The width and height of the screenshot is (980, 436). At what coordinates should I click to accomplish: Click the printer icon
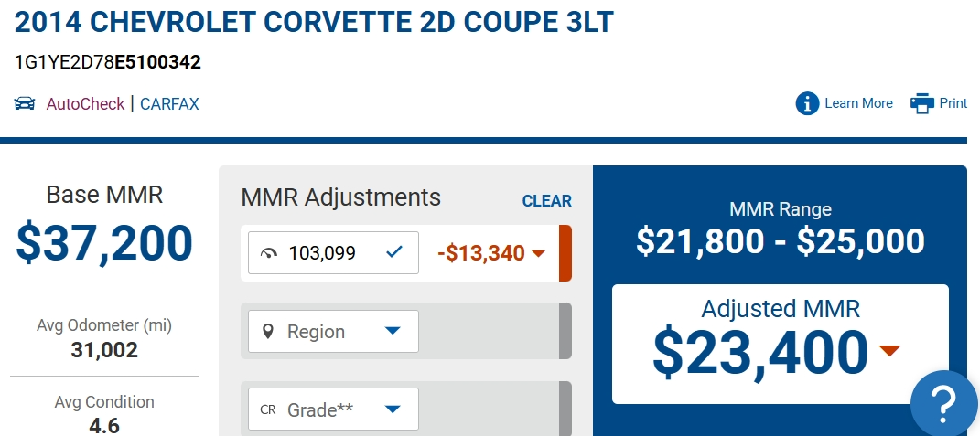coord(921,103)
